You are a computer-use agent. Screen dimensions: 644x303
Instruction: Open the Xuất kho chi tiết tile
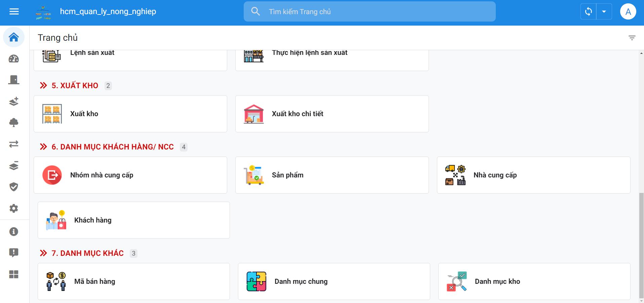[x=332, y=114]
